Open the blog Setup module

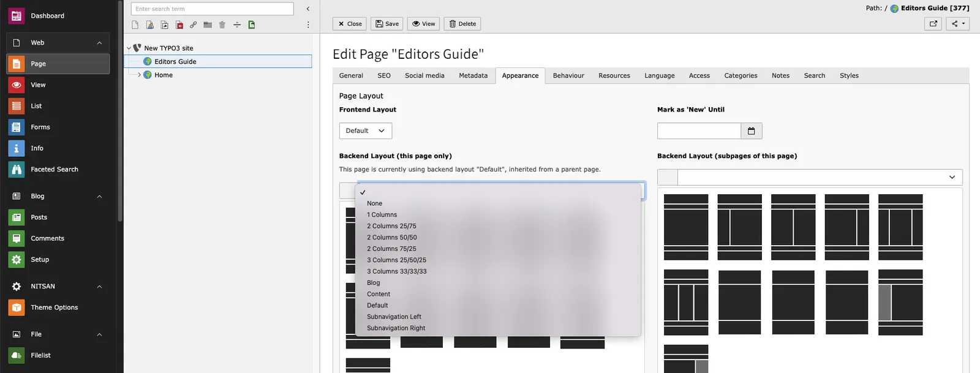point(58,260)
